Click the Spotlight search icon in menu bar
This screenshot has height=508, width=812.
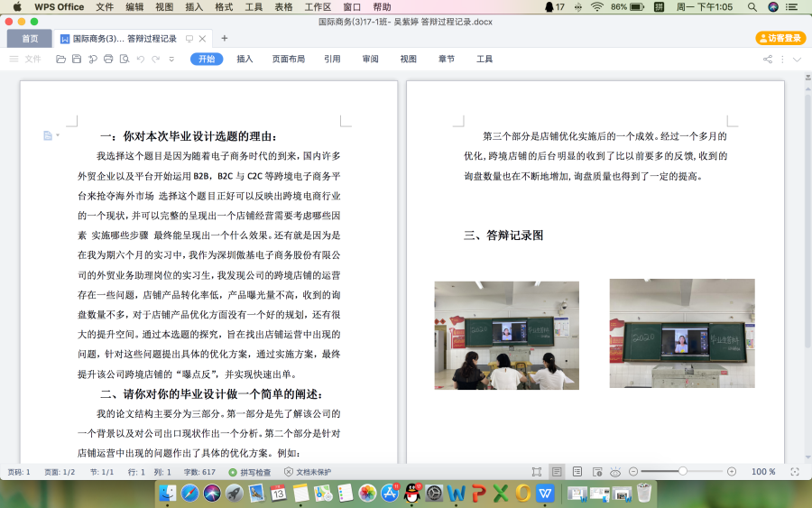click(752, 7)
